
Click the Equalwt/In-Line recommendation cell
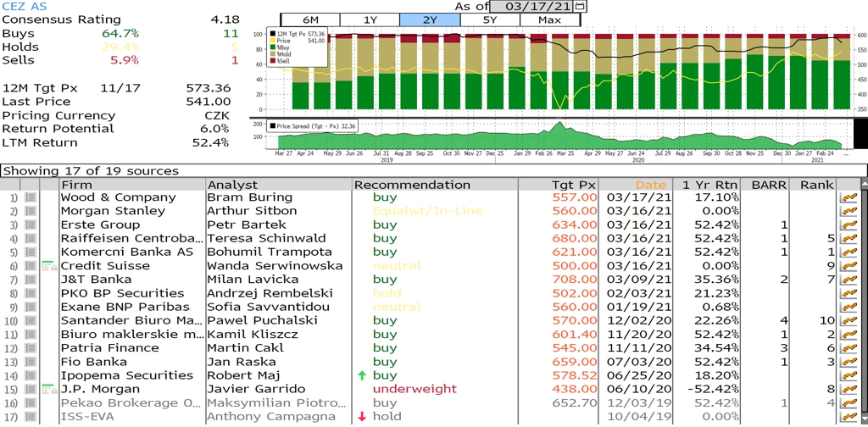click(427, 211)
